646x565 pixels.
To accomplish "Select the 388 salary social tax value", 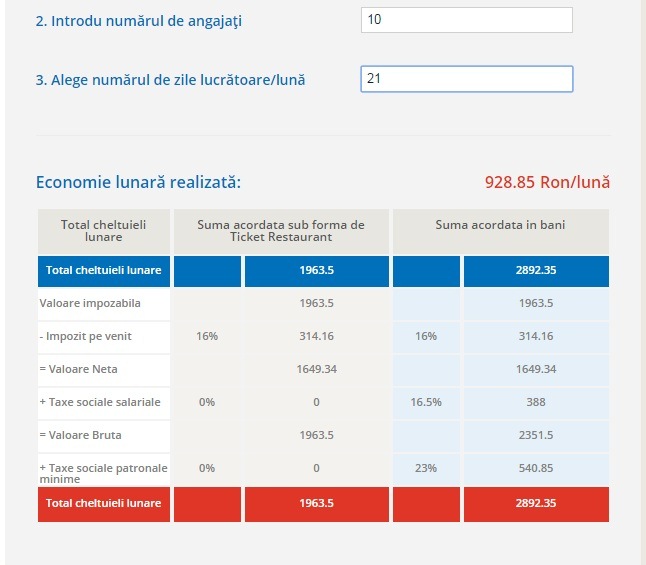I will [537, 402].
